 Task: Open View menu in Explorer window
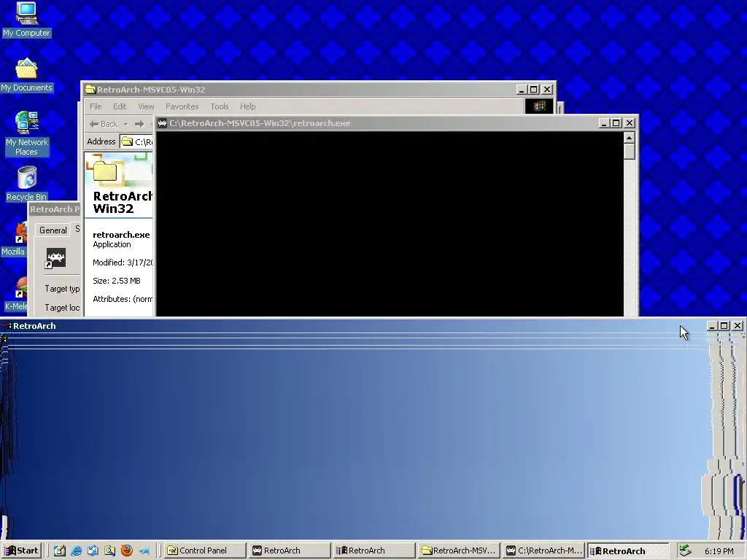click(146, 106)
